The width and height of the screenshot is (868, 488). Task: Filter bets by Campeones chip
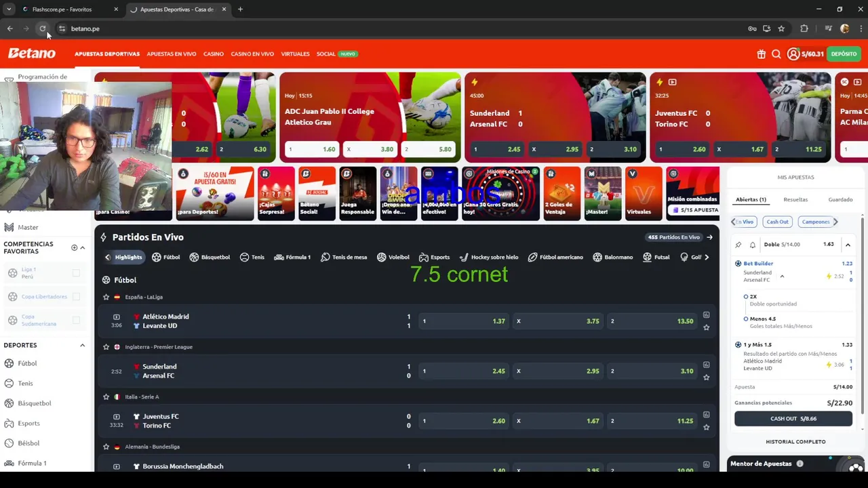[x=816, y=222]
